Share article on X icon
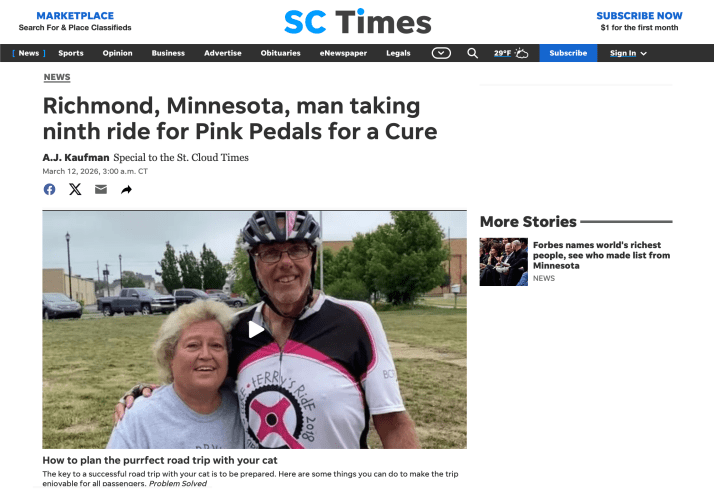 tap(75, 189)
